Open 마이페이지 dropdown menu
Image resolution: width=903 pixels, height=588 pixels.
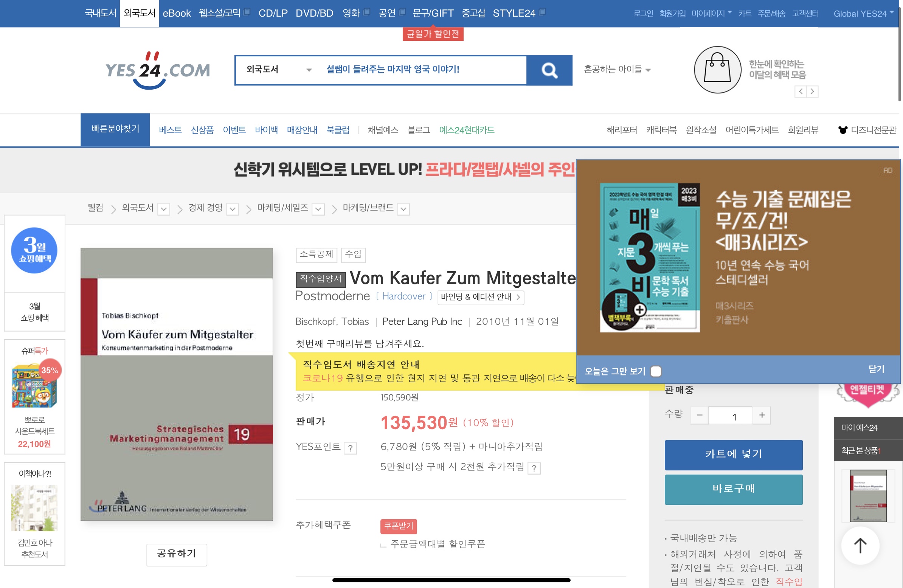(x=711, y=13)
